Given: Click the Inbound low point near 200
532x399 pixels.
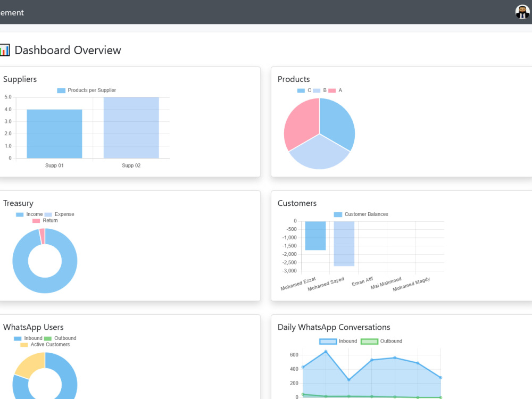Looking at the screenshot, I should [x=349, y=380].
